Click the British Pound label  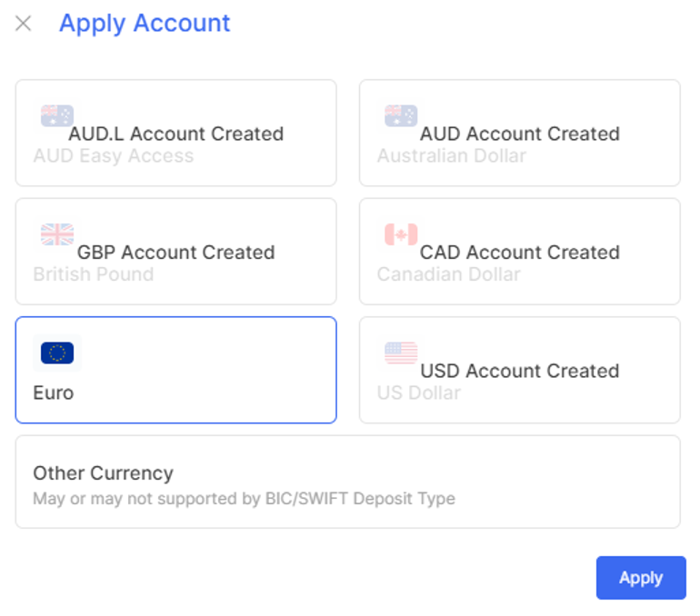pyautogui.click(x=94, y=273)
